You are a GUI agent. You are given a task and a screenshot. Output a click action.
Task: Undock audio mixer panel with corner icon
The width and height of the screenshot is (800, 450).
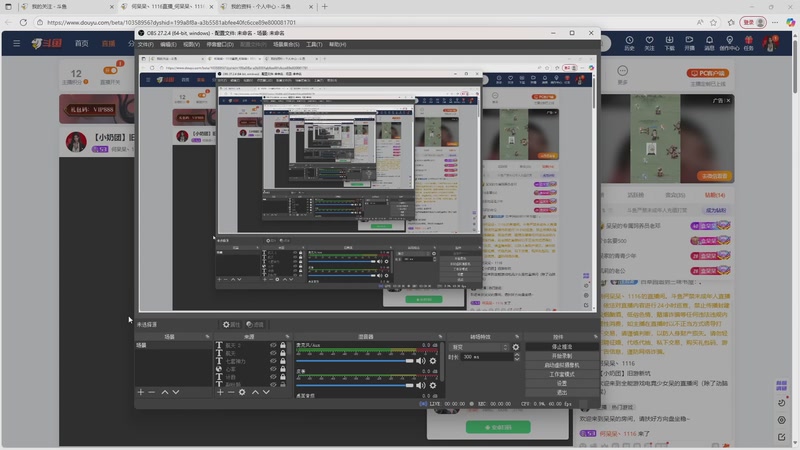pos(440,337)
